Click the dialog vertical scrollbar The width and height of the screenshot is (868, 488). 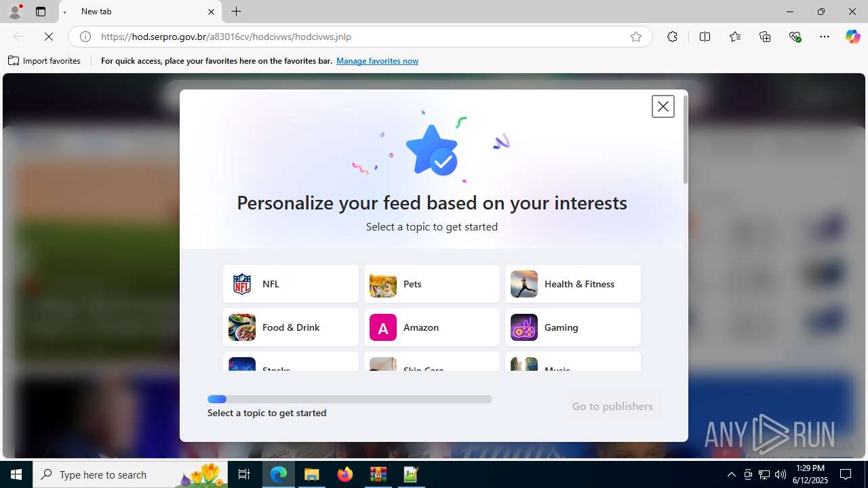click(686, 140)
